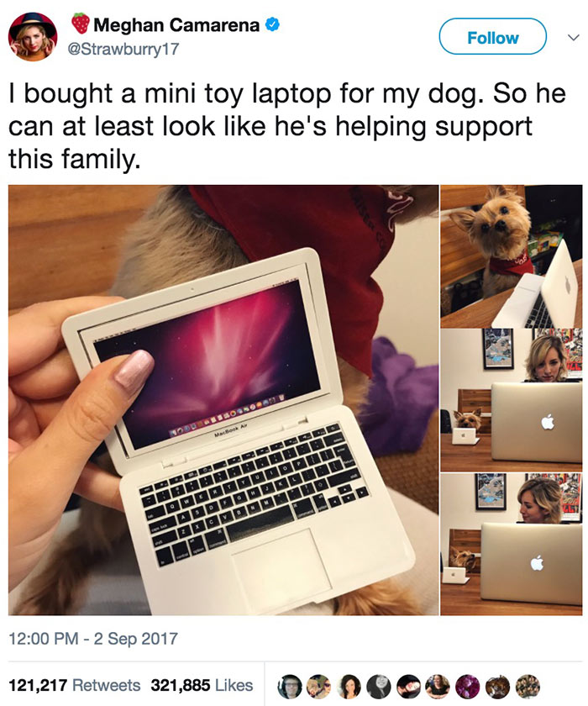Viewport: 588px width, 706px height.
Task: Open the last liker's avatar
Action: click(x=528, y=686)
